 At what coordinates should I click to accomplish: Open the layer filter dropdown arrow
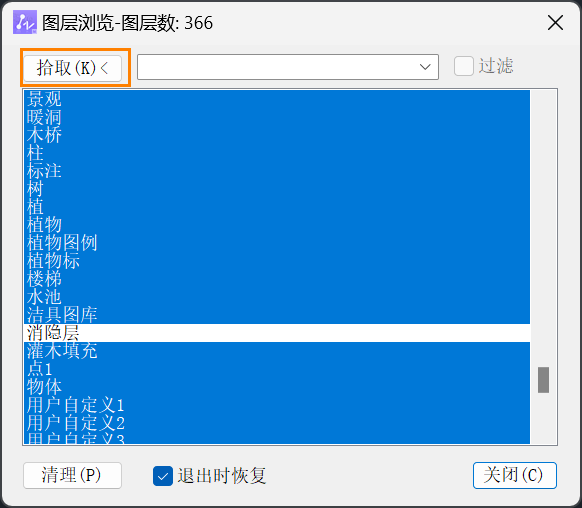pos(425,67)
